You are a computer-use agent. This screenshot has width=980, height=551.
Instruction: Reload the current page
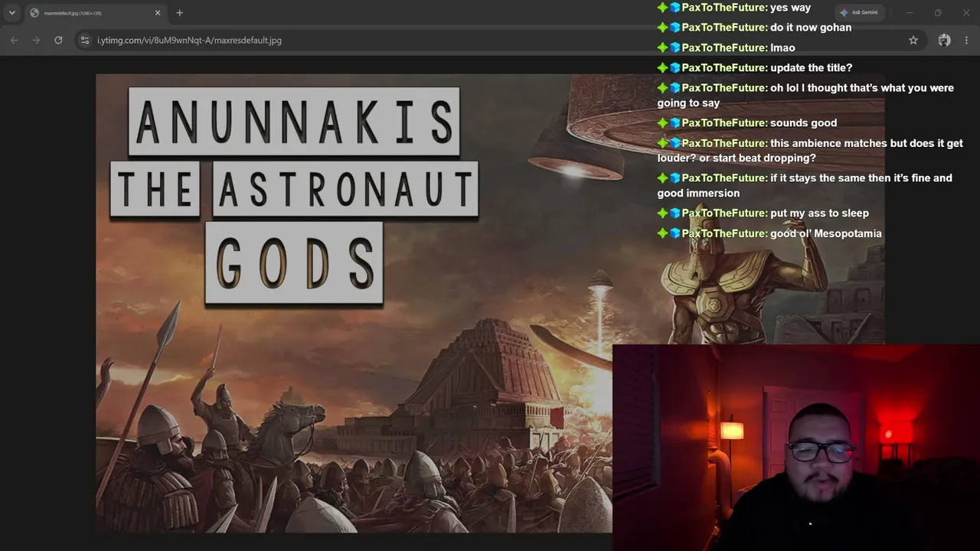click(58, 40)
